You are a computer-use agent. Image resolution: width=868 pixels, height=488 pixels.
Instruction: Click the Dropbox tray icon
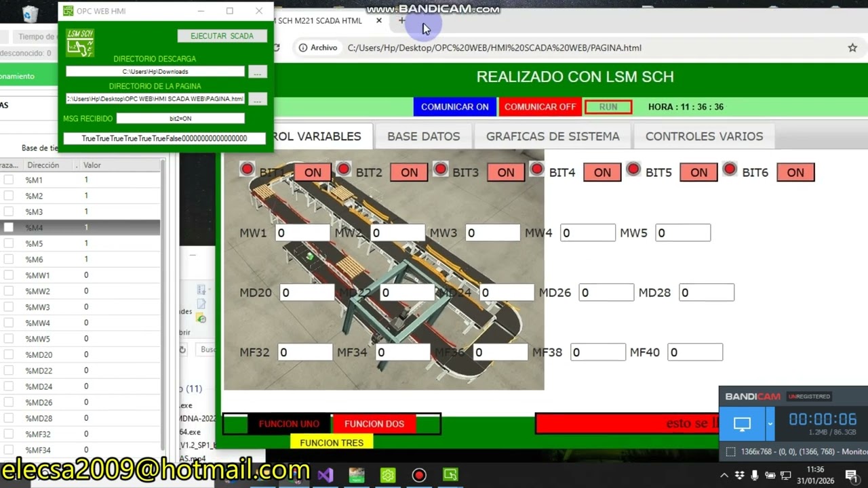[740, 475]
